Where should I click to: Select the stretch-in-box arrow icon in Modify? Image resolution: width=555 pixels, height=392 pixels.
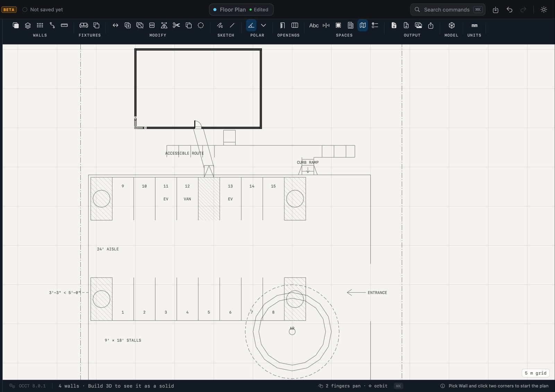[152, 25]
